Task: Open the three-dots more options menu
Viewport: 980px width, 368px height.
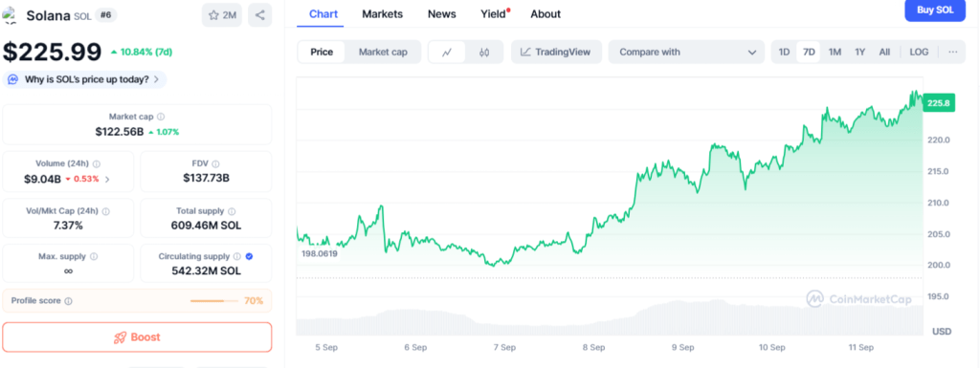Action: [x=952, y=53]
